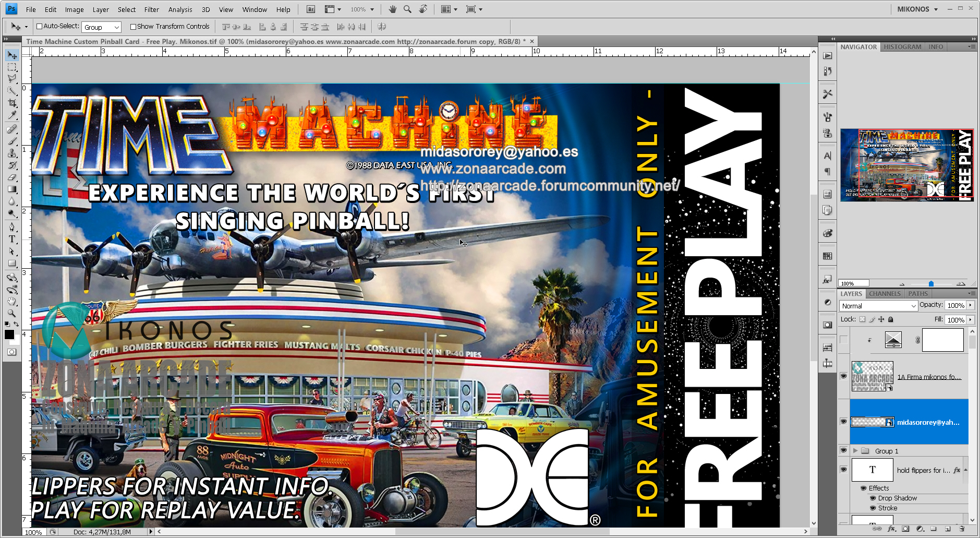This screenshot has height=538, width=980.
Task: Open the Analysis menu
Action: (x=180, y=9)
